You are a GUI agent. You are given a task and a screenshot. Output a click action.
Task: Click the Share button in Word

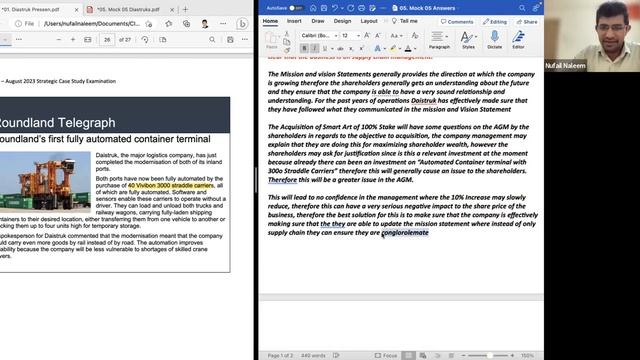click(527, 22)
